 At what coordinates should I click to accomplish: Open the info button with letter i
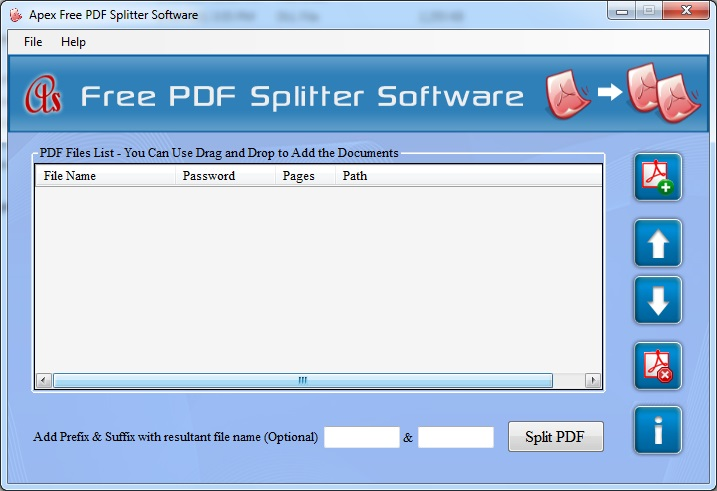(x=658, y=430)
